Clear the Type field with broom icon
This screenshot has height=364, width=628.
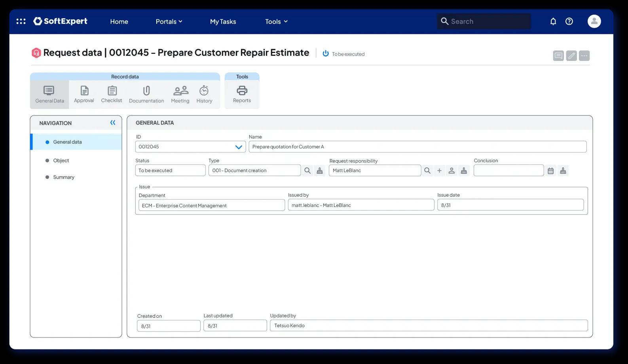click(x=320, y=171)
